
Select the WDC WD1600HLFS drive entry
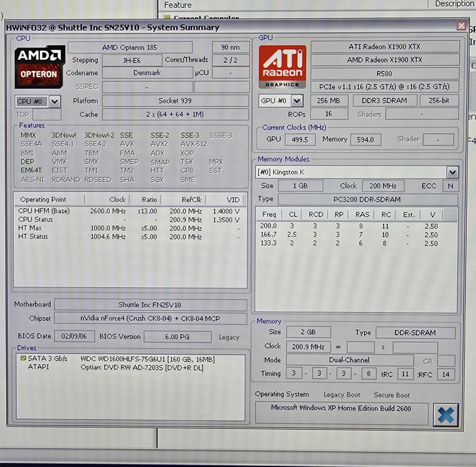[148, 359]
